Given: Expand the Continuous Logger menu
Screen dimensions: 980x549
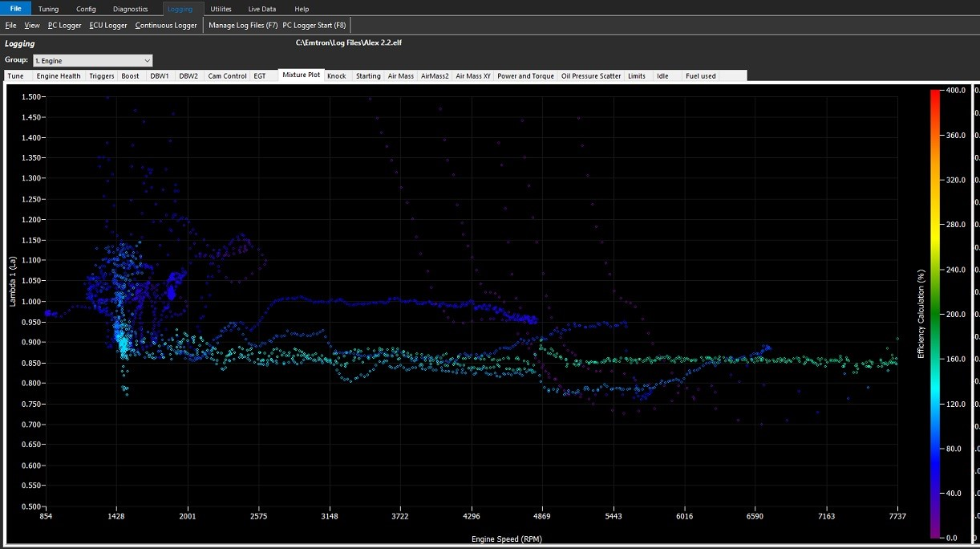Looking at the screenshot, I should 166,26.
